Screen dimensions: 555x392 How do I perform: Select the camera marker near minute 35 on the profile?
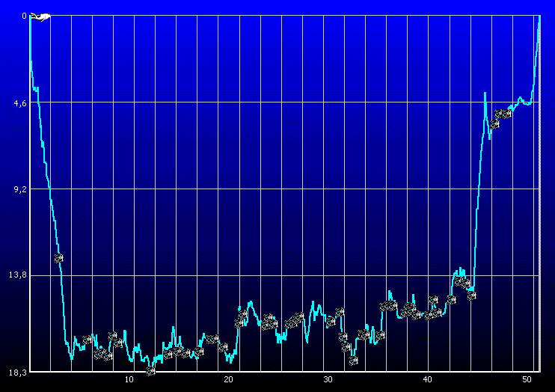380,334
